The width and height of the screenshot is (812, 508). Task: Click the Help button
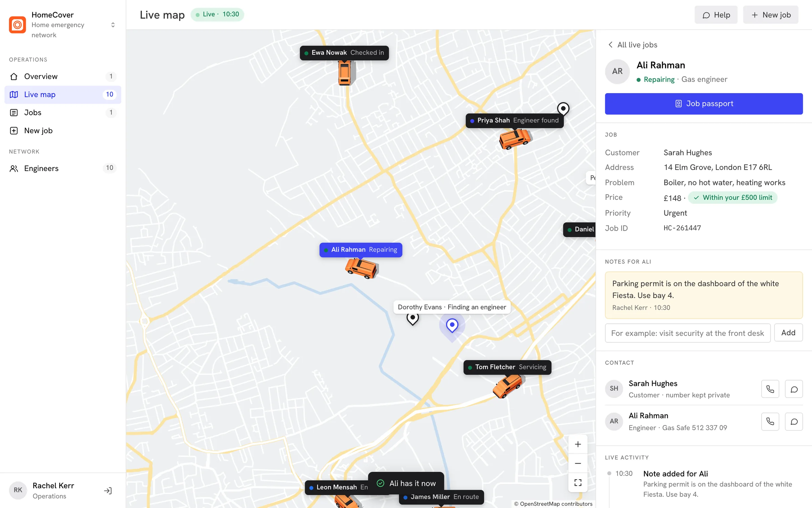pyautogui.click(x=716, y=15)
